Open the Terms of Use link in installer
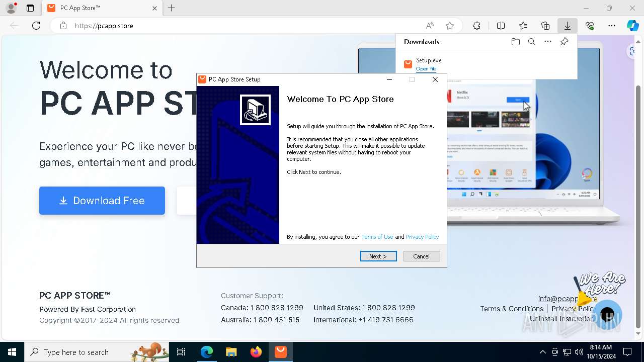 click(x=377, y=237)
